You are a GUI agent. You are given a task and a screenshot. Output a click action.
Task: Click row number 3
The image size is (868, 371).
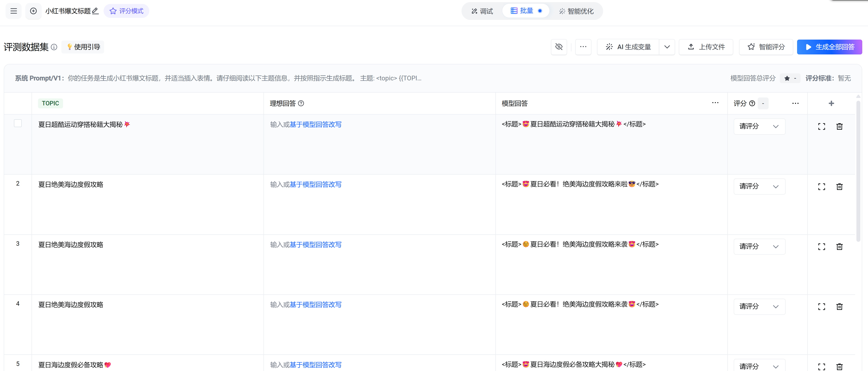click(18, 244)
